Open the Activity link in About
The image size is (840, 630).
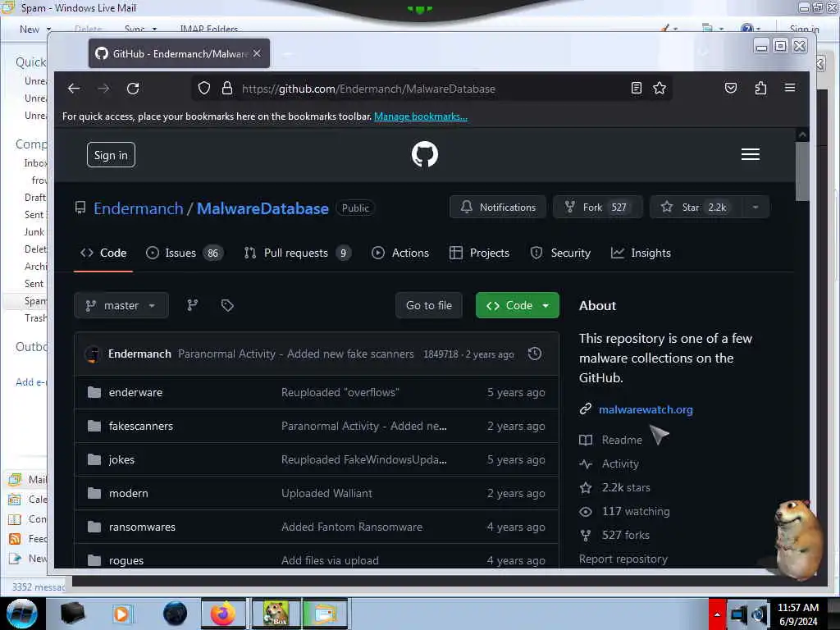(620, 464)
